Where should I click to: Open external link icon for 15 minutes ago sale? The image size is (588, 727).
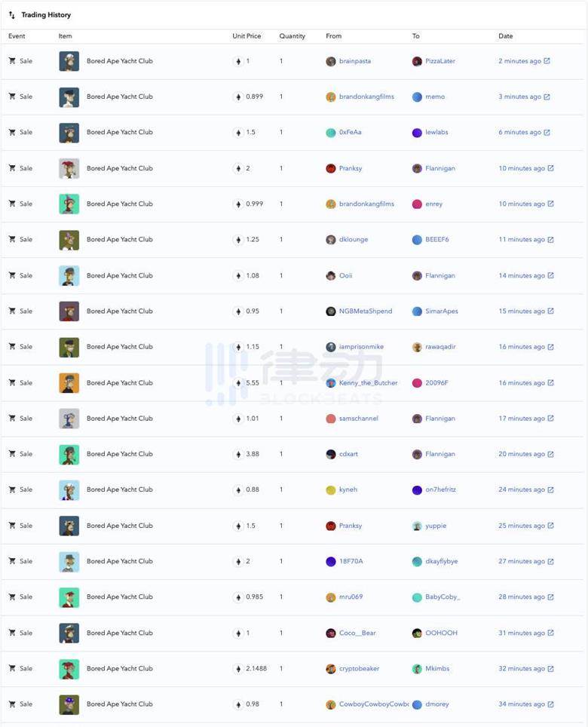[x=550, y=311]
